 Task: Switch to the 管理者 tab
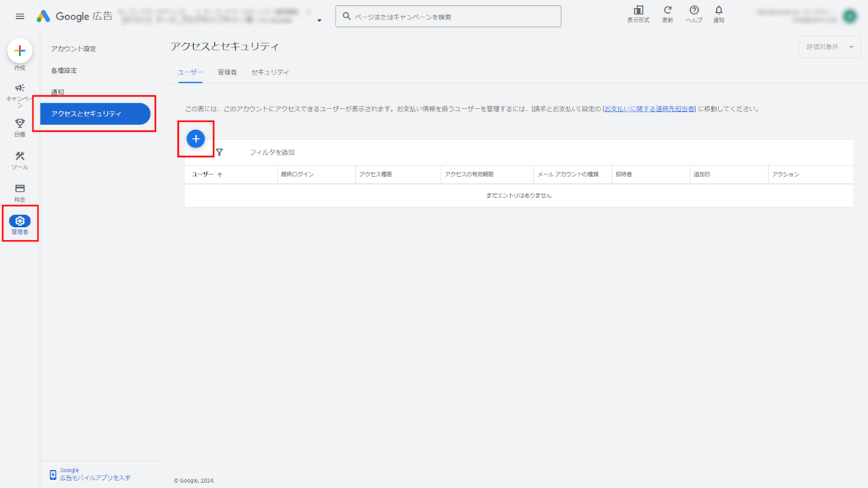click(x=227, y=72)
